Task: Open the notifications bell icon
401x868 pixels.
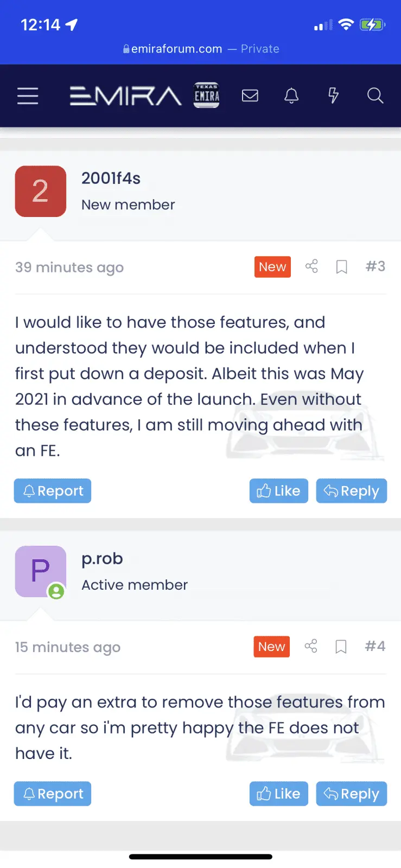Action: (291, 96)
